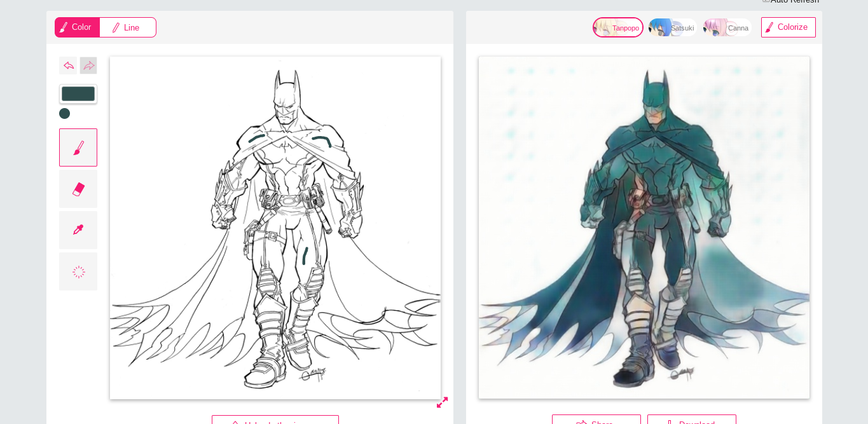This screenshot has height=424, width=868.
Task: Expand the sketch canvas to fullscreen
Action: coord(442,402)
